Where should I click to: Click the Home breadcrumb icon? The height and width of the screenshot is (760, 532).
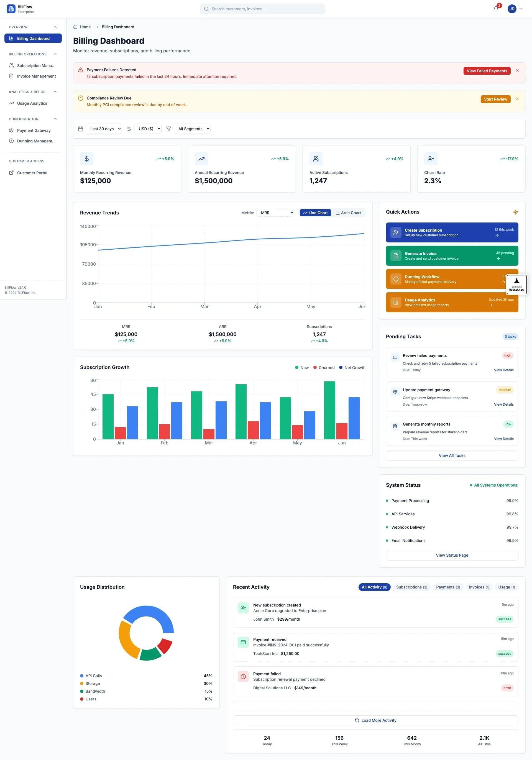(75, 27)
